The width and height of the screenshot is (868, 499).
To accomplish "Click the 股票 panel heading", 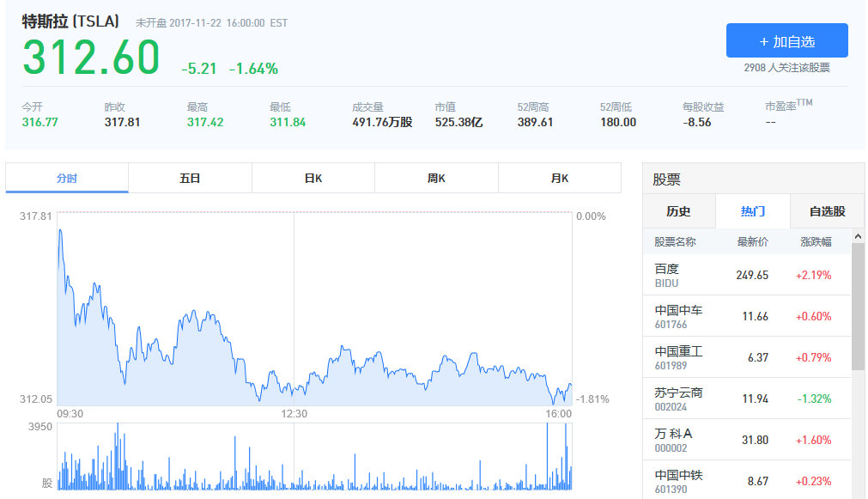I will 666,180.
